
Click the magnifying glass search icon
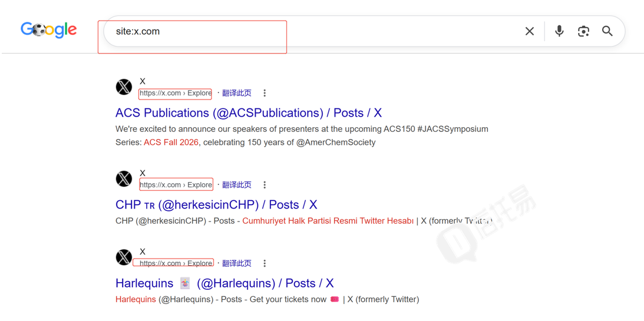[607, 31]
